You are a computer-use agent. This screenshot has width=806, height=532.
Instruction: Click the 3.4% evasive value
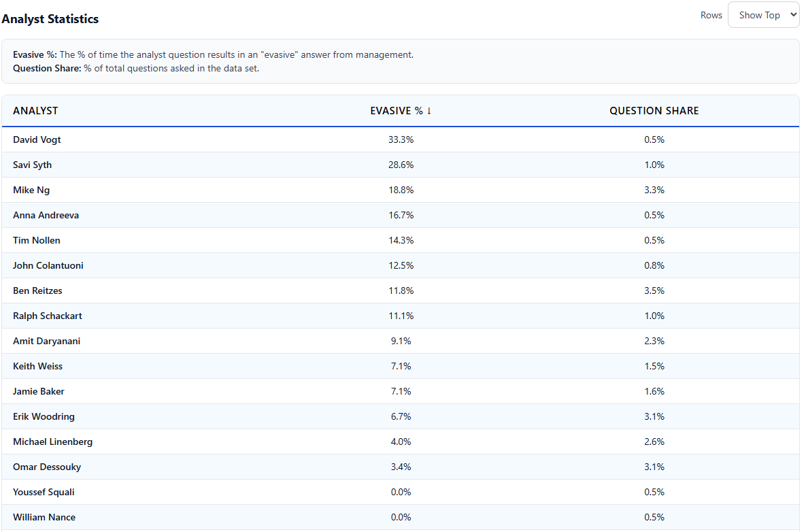tap(401, 467)
